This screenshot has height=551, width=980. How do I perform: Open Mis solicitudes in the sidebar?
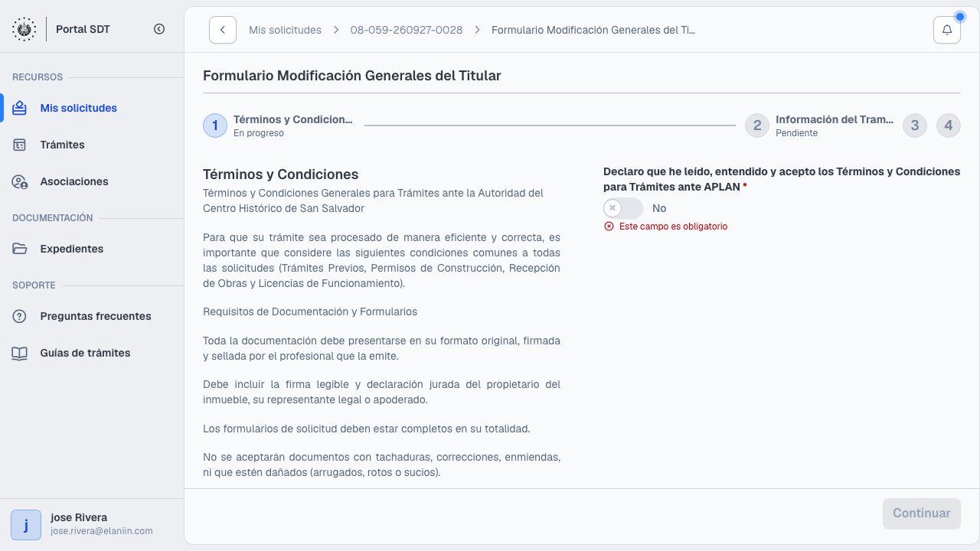92,108
